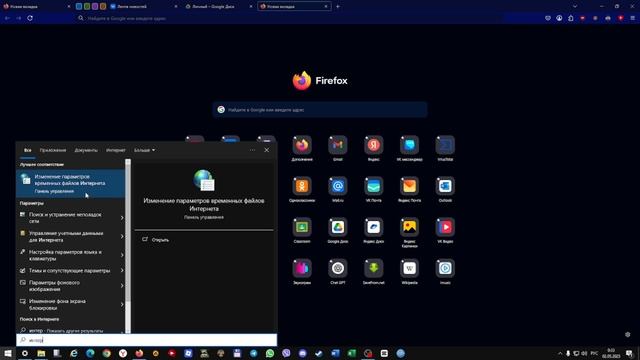
Task: Open the notification center in the taskbar
Action: tap(629, 353)
